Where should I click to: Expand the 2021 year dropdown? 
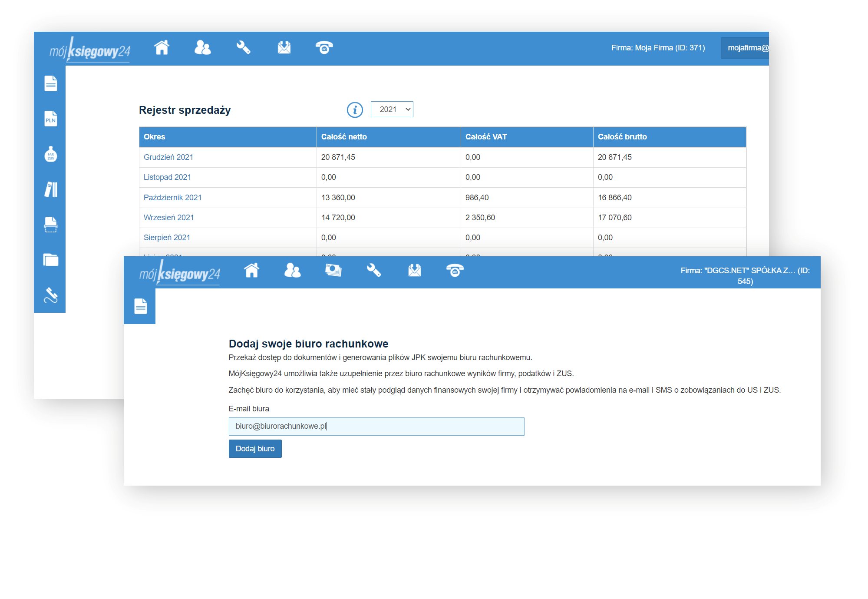[392, 109]
